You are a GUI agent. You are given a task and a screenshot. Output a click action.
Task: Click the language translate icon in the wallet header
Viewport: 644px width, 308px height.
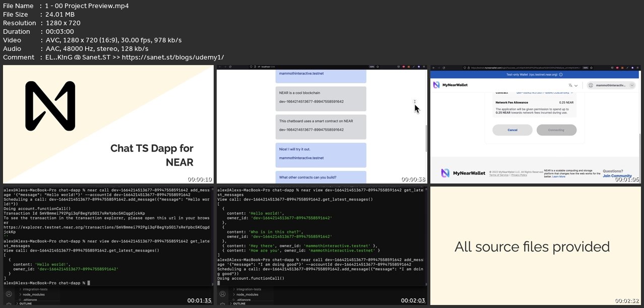[570, 85]
